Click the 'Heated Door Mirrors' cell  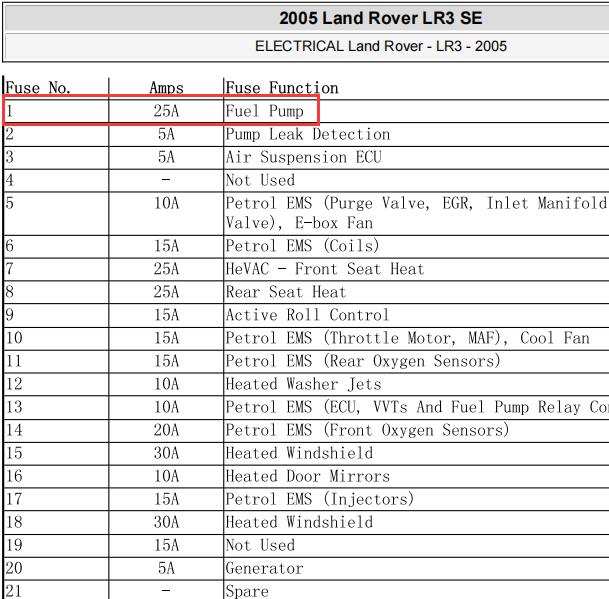click(x=308, y=476)
